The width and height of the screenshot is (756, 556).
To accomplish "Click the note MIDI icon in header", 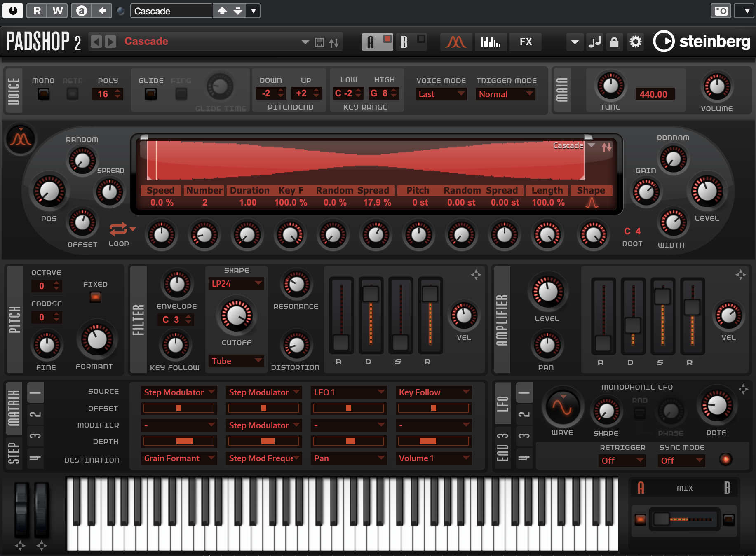I will 595,42.
